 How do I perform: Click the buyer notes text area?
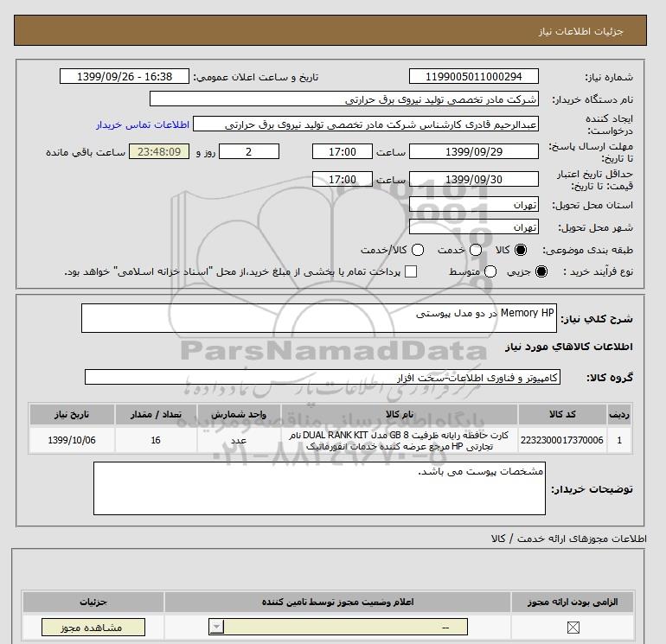click(x=319, y=488)
